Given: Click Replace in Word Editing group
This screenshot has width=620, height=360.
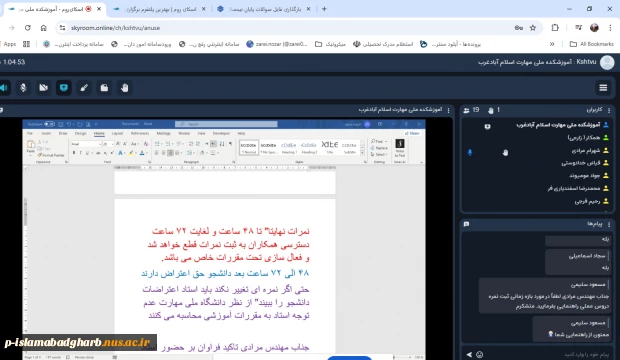Looking at the screenshot, I should tap(379, 148).
